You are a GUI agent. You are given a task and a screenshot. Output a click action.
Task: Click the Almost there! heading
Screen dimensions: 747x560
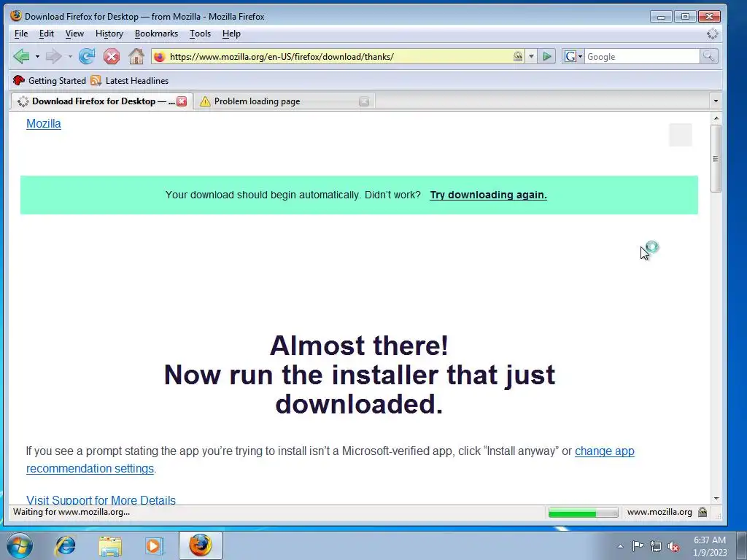click(x=359, y=345)
